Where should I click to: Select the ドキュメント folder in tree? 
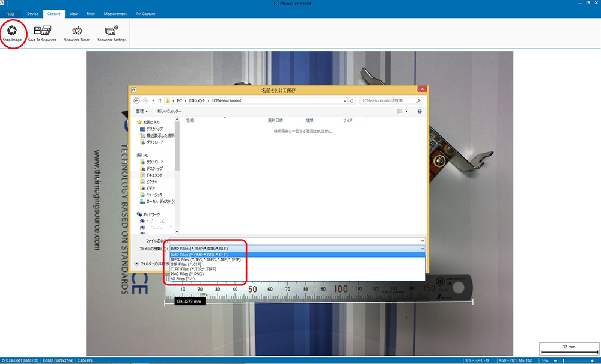tap(152, 175)
